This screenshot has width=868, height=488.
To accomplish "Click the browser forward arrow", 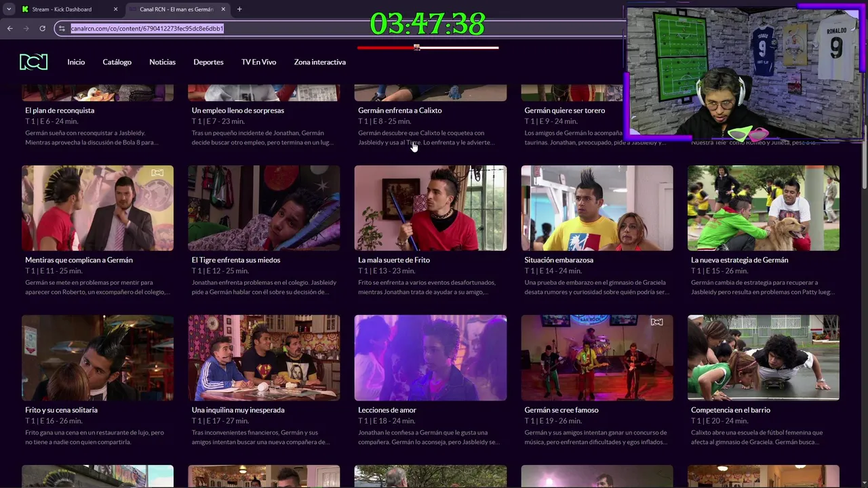I will pyautogui.click(x=26, y=28).
